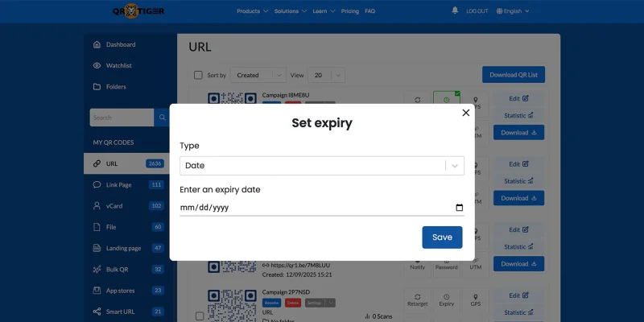The image size is (644, 322).
Task: Open the Smart URL share icon
Action: 97,312
